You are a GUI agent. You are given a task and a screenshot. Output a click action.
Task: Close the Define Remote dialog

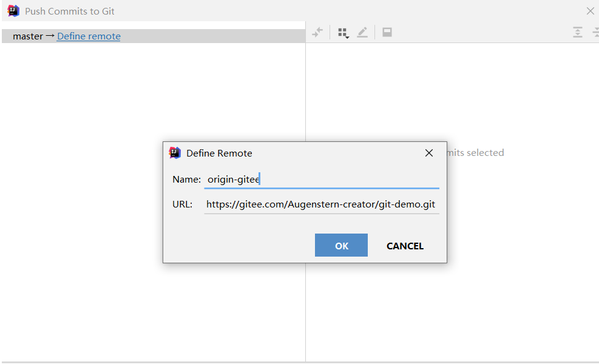point(429,153)
